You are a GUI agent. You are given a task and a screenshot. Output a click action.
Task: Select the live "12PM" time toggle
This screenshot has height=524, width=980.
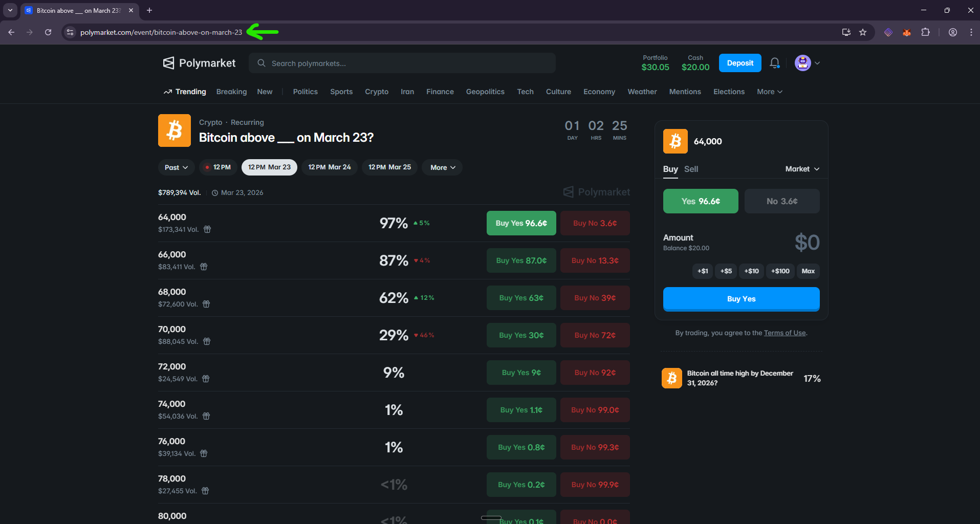tap(217, 167)
